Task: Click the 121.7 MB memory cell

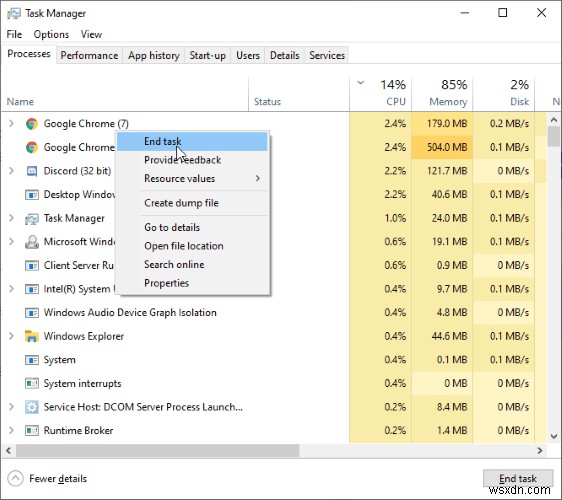Action: [442, 171]
